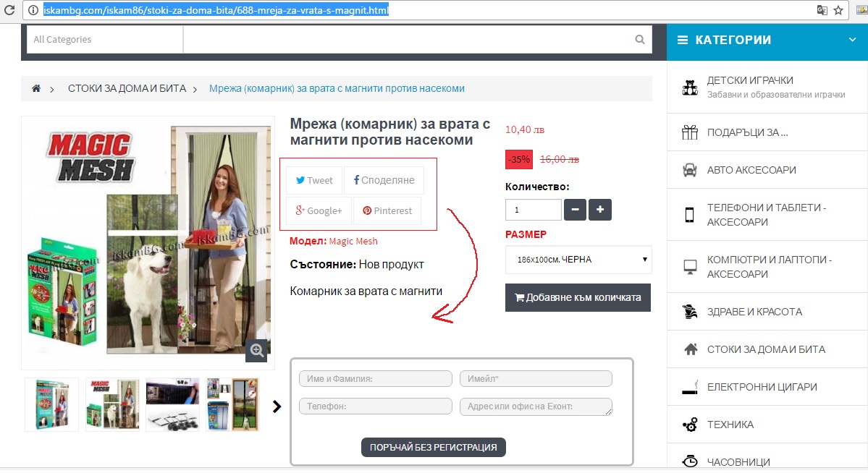Click the monitor icon beside КОМПЮТРИ И ЛАПТОПИ

click(x=690, y=267)
